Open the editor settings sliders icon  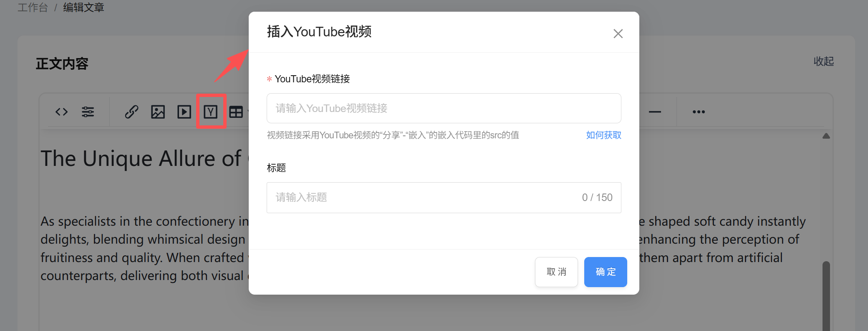(88, 112)
